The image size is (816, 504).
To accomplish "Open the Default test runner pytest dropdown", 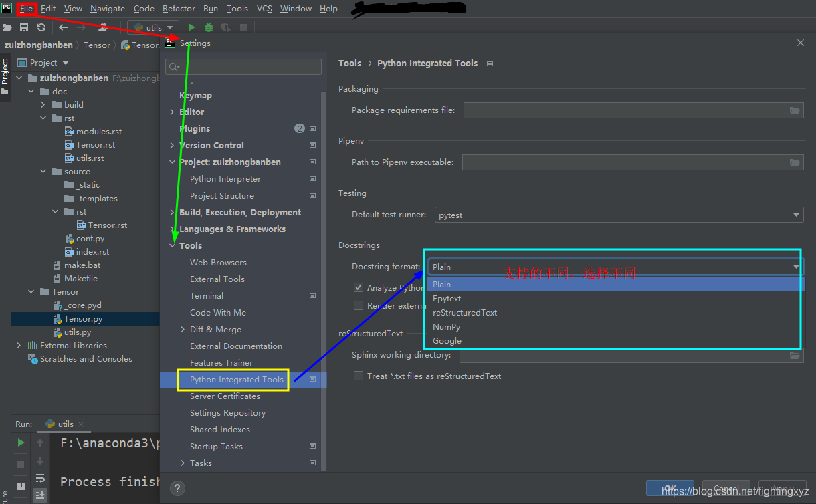I will [x=619, y=215].
